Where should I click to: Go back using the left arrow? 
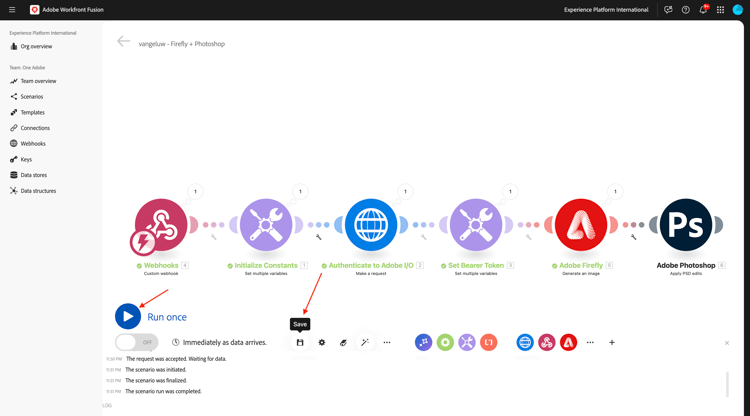pos(123,42)
